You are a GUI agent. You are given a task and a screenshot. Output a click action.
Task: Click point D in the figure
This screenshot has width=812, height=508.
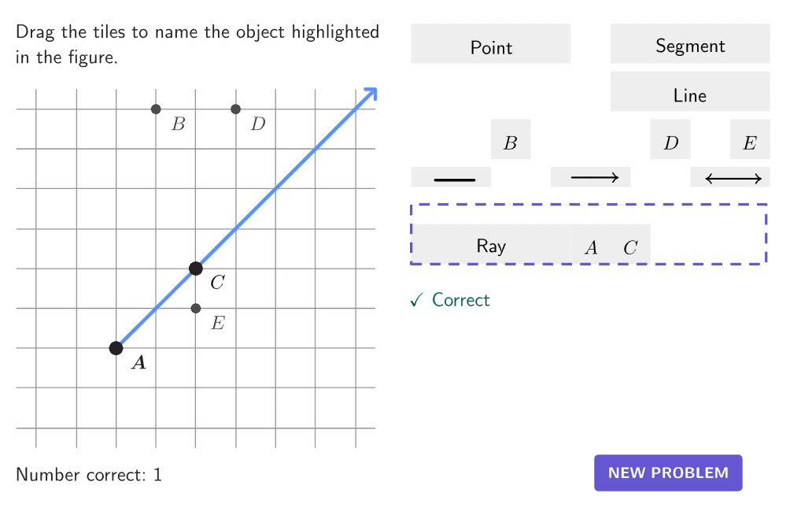click(x=235, y=109)
